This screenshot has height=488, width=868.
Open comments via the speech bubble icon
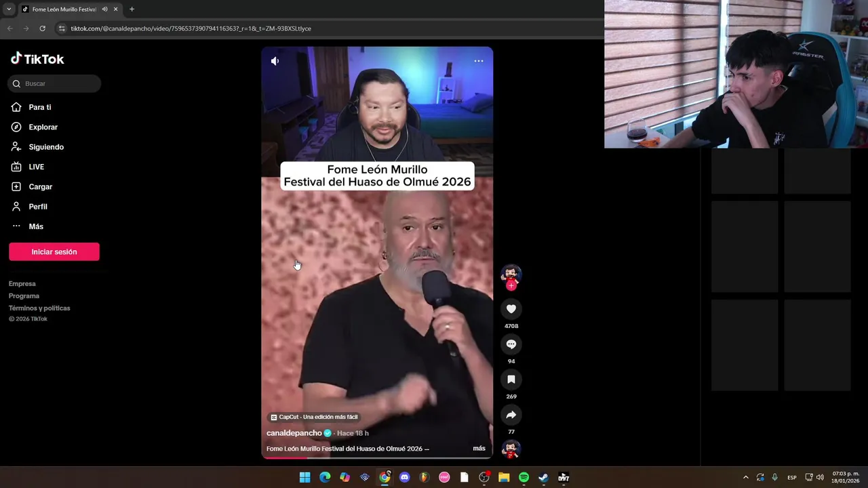[x=511, y=344]
